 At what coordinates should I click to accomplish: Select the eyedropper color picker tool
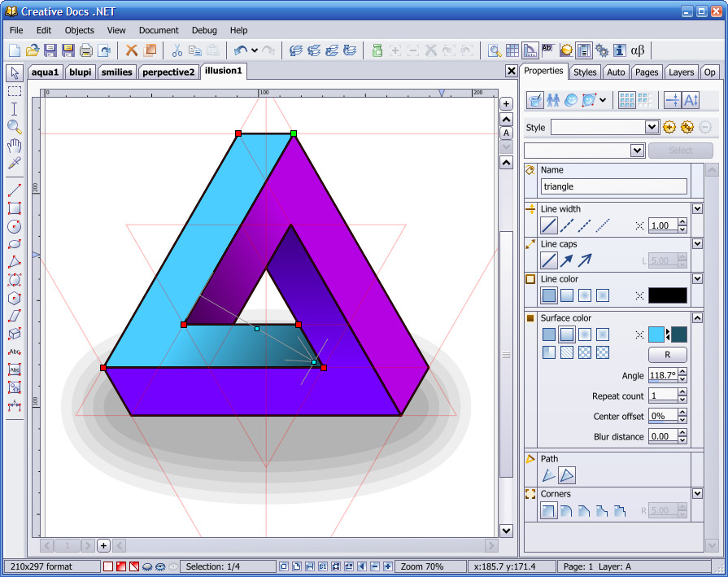click(x=15, y=163)
